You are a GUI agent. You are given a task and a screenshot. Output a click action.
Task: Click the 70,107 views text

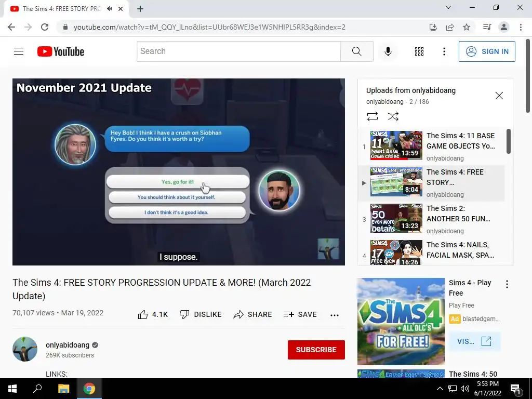point(33,313)
